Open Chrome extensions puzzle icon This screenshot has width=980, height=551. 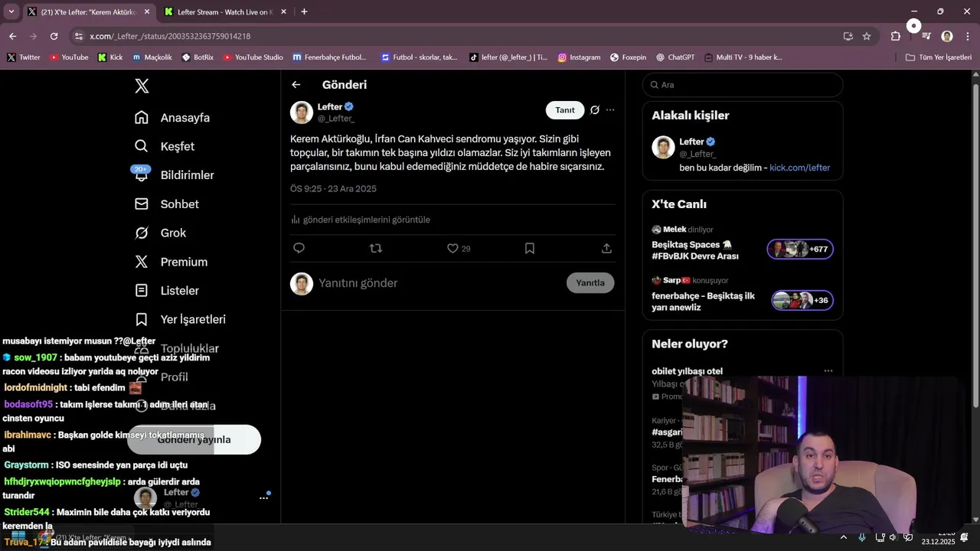[x=895, y=36]
